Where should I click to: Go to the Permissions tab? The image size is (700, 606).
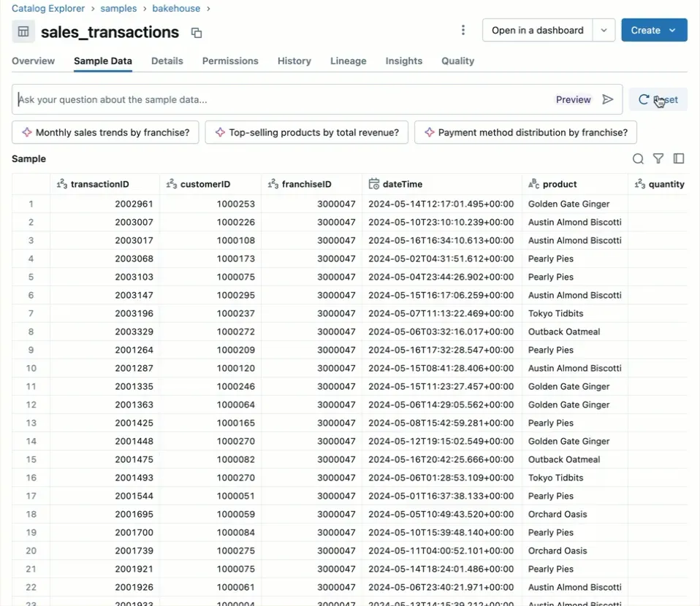[230, 61]
